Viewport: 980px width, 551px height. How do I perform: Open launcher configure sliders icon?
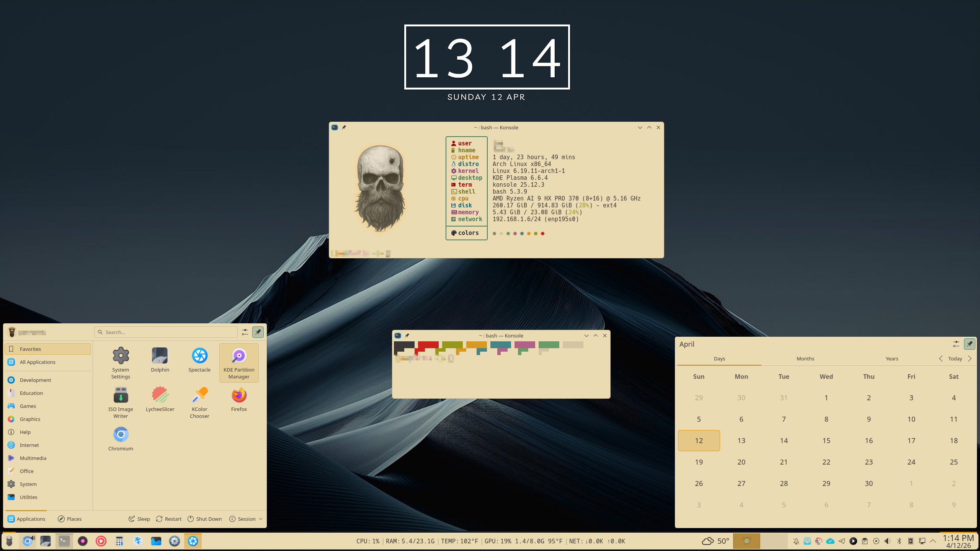click(245, 332)
